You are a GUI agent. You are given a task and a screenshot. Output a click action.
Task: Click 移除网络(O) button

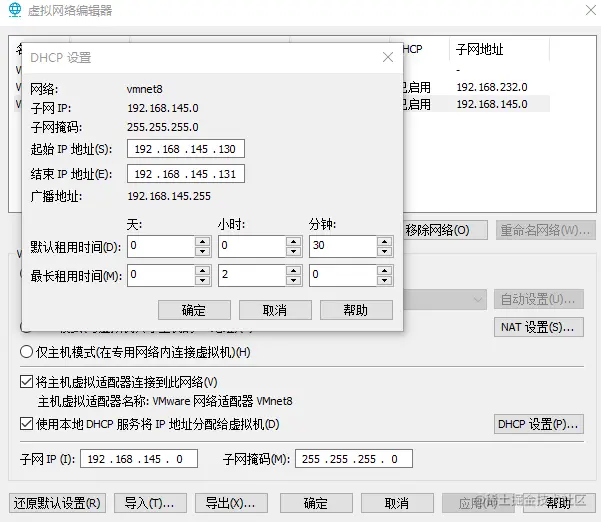(445, 230)
